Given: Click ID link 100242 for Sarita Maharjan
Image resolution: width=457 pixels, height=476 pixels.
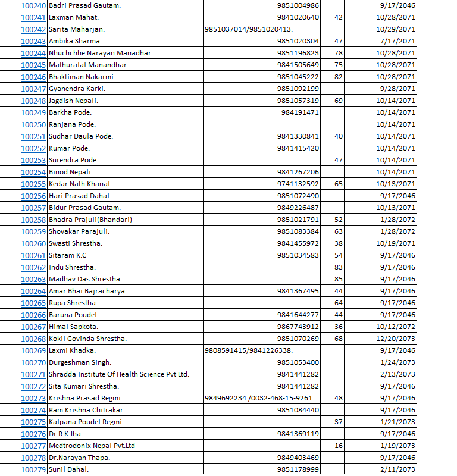Looking at the screenshot, I should point(33,29).
